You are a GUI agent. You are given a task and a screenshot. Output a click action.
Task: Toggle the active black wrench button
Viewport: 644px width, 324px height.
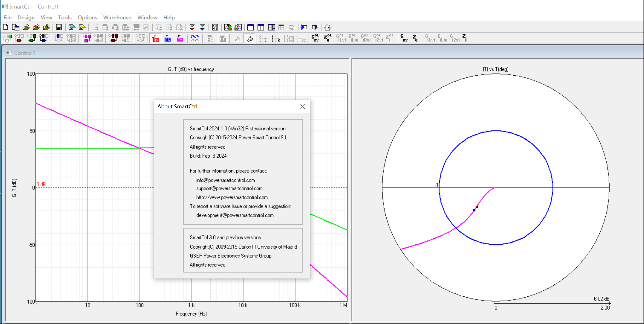[x=250, y=38]
